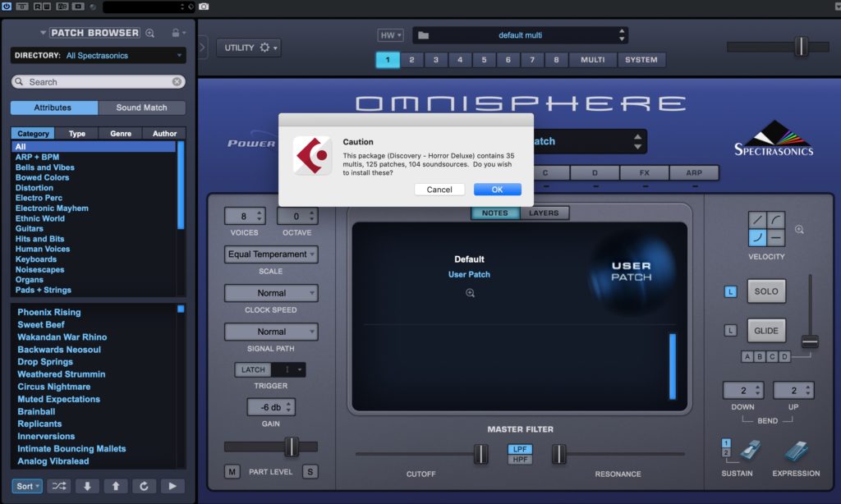
Task: Enable Write automation W button
Action: tap(47, 7)
